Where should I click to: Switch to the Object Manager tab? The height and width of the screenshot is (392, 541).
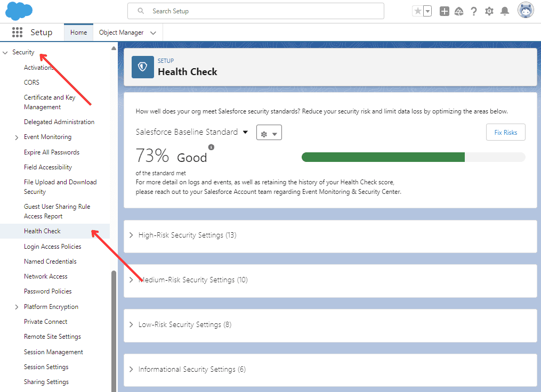click(122, 32)
